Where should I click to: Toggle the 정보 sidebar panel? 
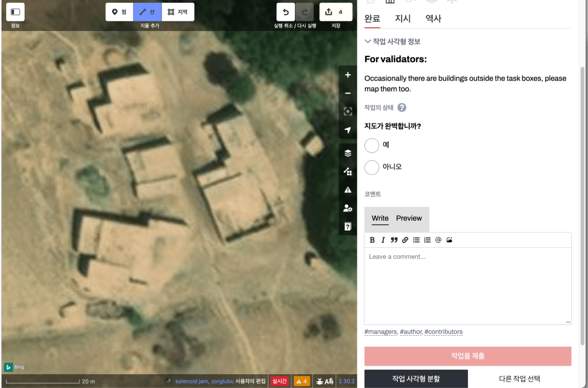coord(16,11)
